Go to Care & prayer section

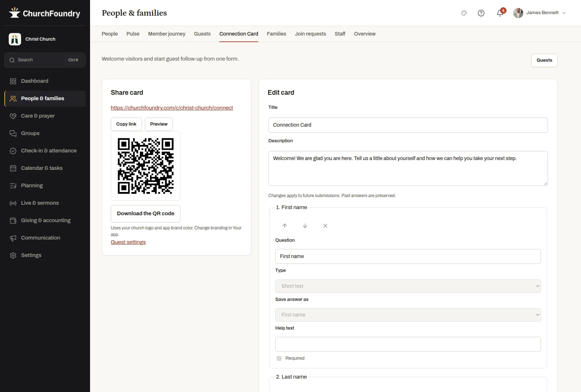(x=45, y=116)
